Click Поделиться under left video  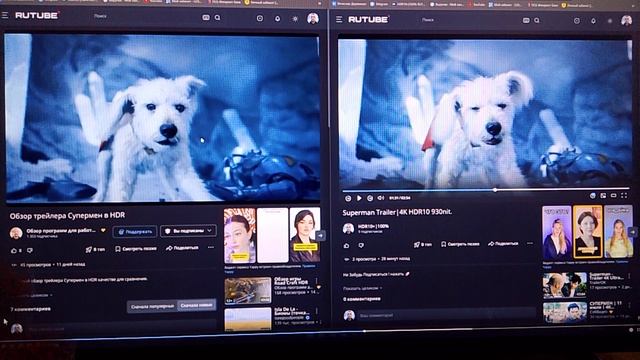(x=182, y=248)
